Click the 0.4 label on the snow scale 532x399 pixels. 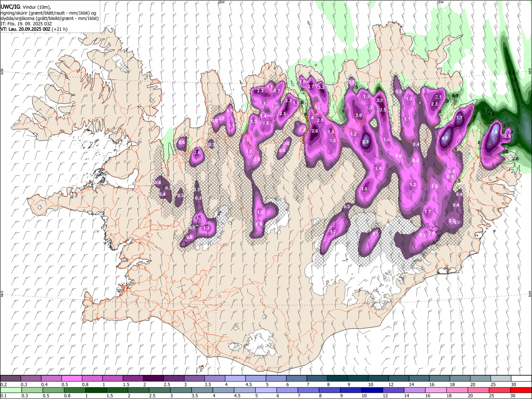[44, 384]
